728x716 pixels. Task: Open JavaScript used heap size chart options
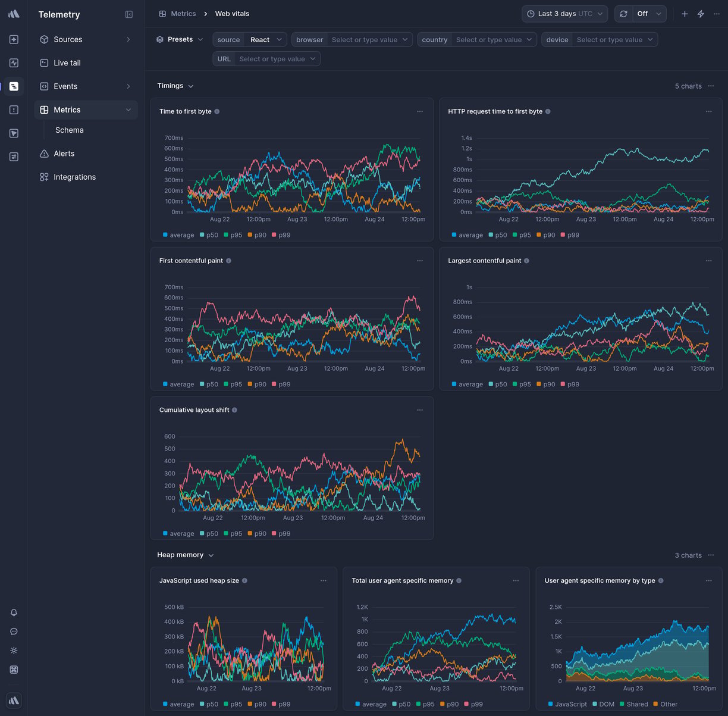[324, 580]
